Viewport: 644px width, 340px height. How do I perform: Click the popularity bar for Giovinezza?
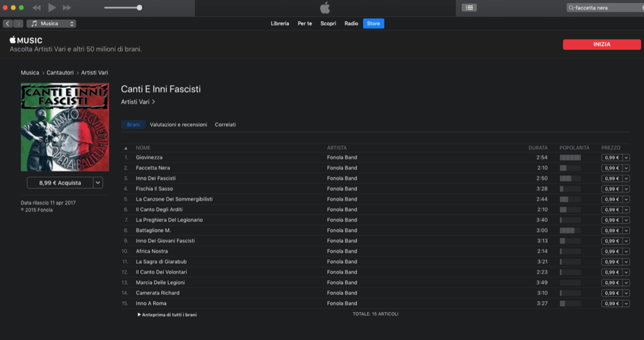tap(570, 157)
